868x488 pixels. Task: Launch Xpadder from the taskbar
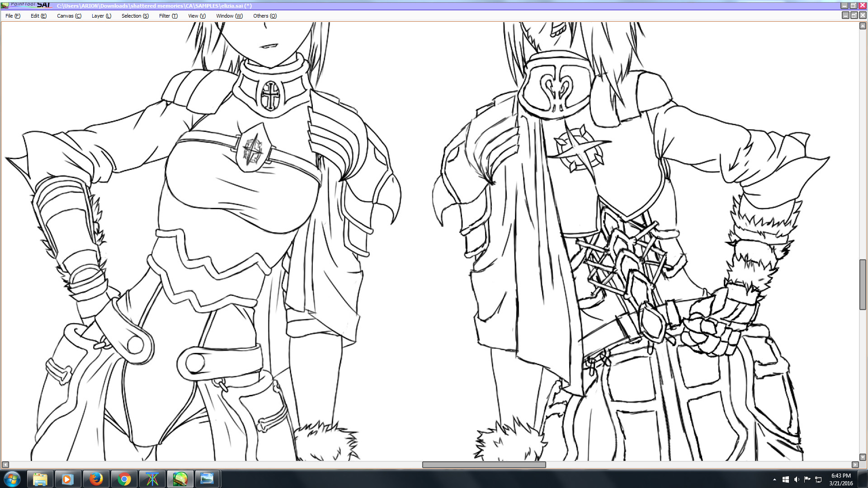[x=152, y=479]
